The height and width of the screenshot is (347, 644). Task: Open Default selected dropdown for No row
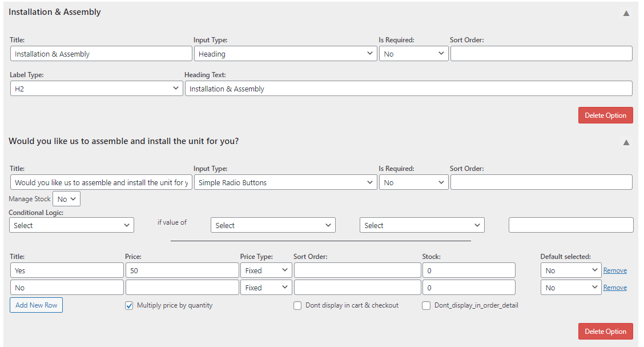point(571,288)
